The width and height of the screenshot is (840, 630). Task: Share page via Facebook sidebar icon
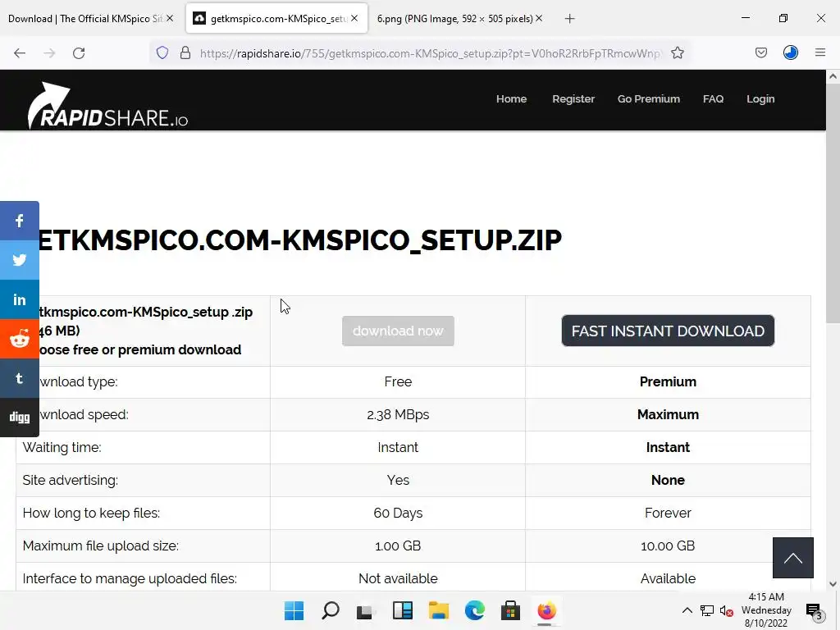click(x=20, y=221)
